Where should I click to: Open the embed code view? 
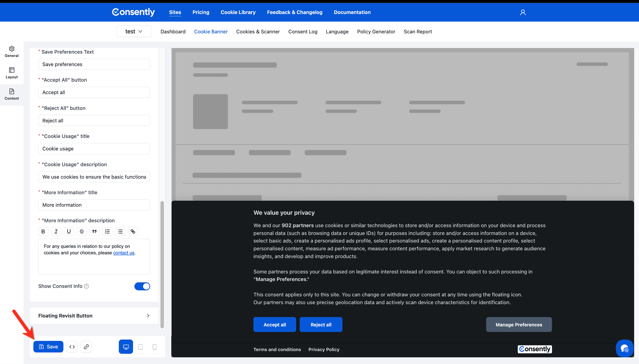(72, 346)
